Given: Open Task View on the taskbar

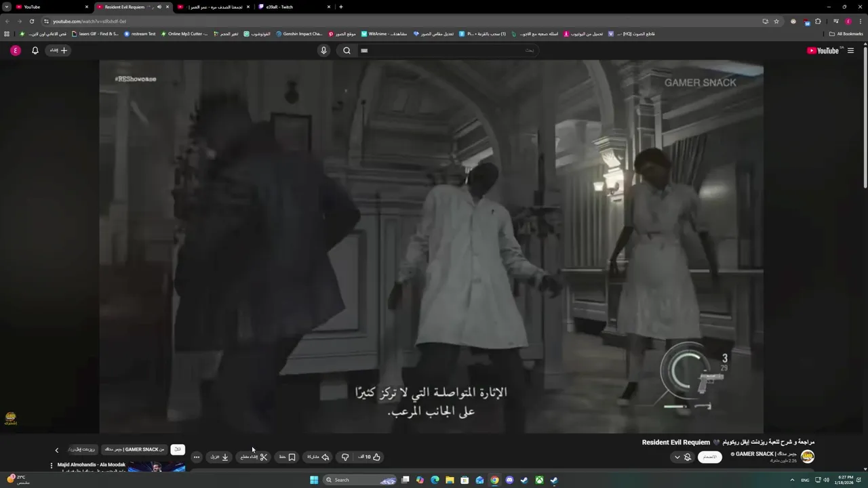Looking at the screenshot, I should click(406, 480).
